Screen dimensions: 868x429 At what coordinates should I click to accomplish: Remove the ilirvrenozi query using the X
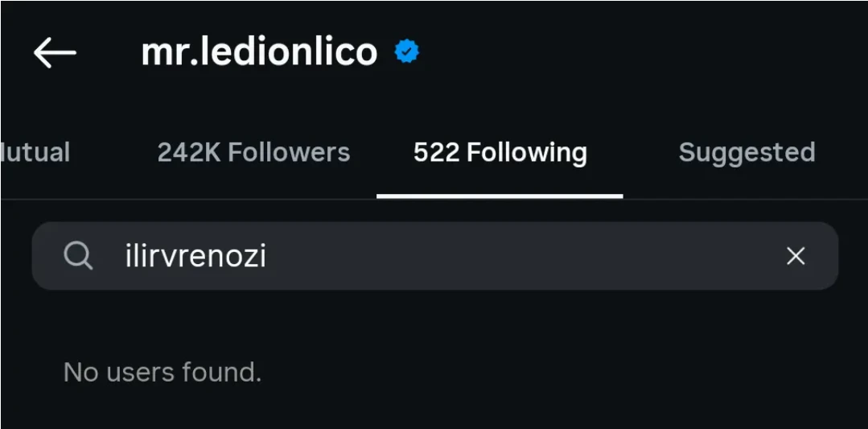point(795,256)
